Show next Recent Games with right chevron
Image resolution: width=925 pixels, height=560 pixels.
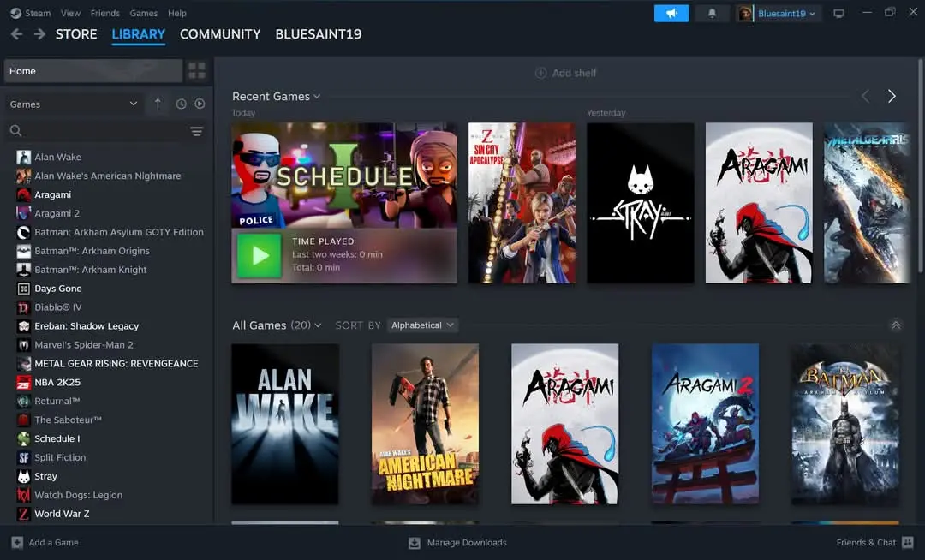[x=892, y=96]
